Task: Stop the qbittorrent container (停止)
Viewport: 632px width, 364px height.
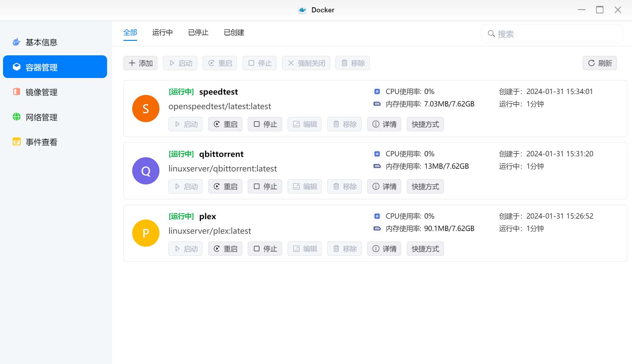Action: tap(265, 187)
